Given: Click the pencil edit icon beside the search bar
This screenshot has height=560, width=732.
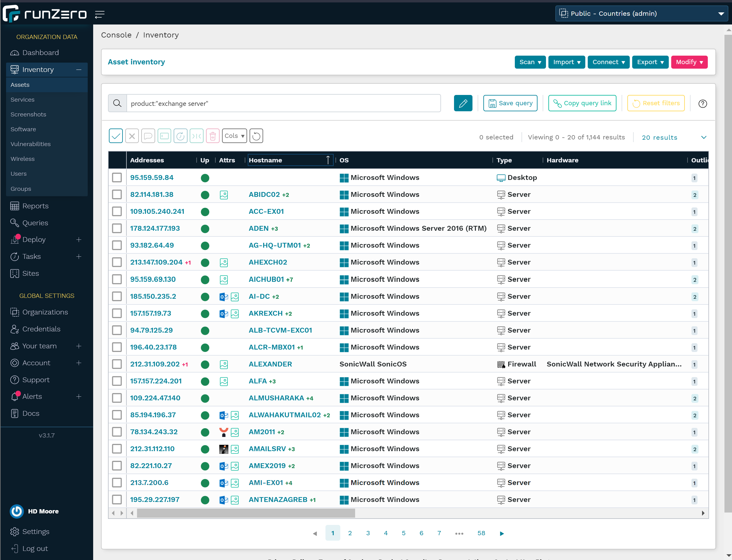Looking at the screenshot, I should 463,103.
